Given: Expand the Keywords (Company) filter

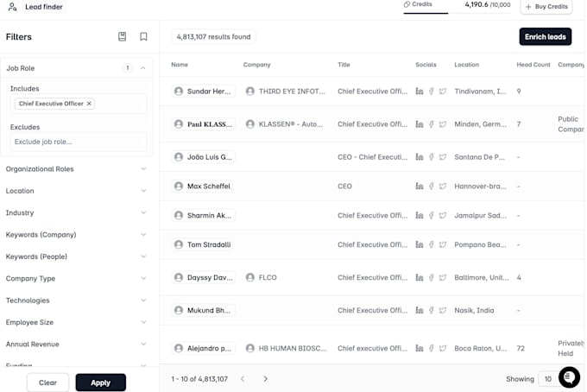Looking at the screenshot, I should click(78, 235).
